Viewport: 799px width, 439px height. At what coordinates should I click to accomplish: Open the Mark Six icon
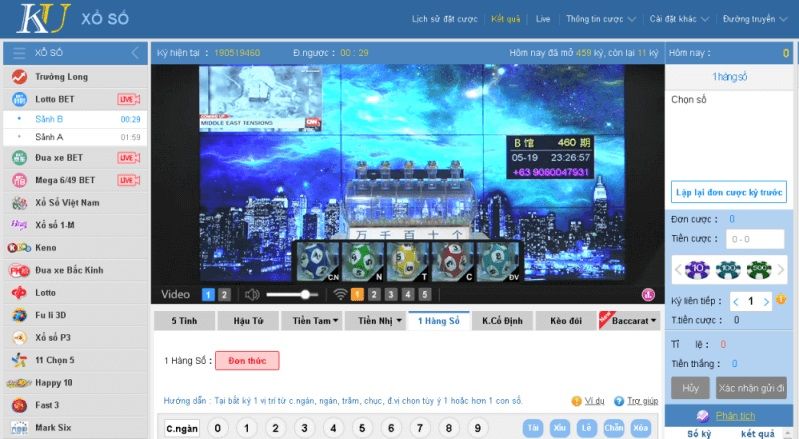coord(19,428)
